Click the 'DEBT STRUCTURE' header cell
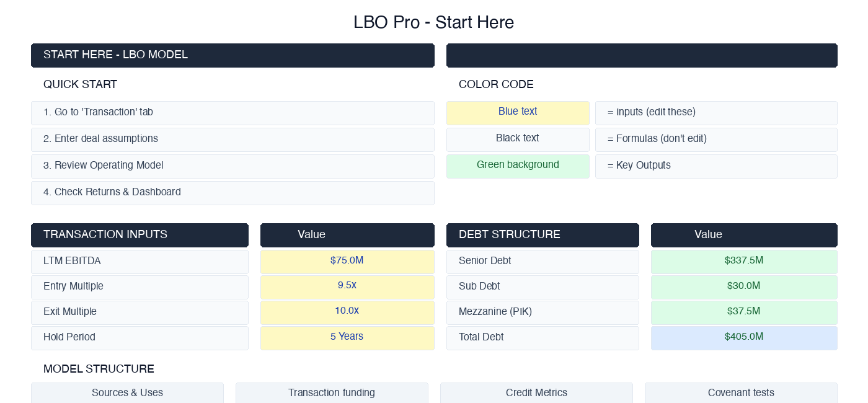Viewport: 868px width, 403px height. [x=542, y=235]
